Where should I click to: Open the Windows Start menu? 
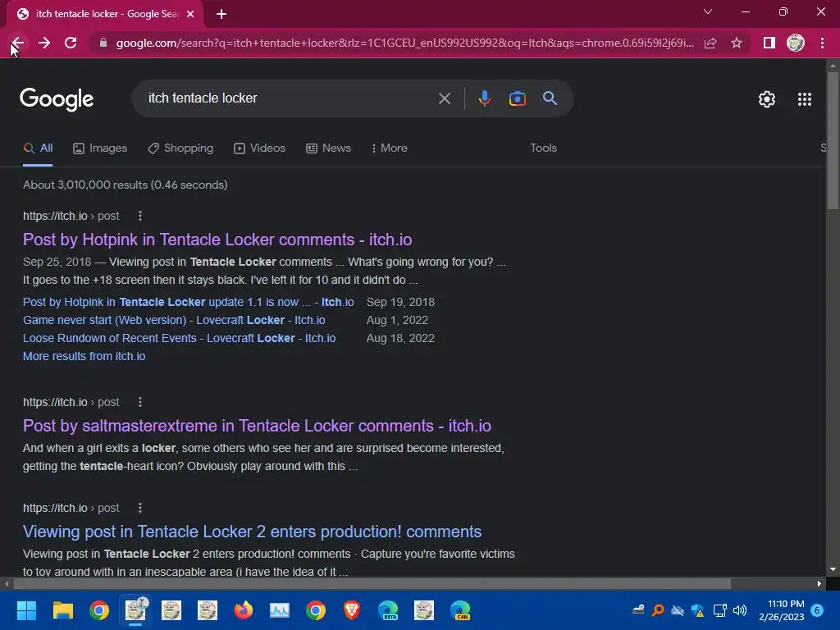point(26,610)
